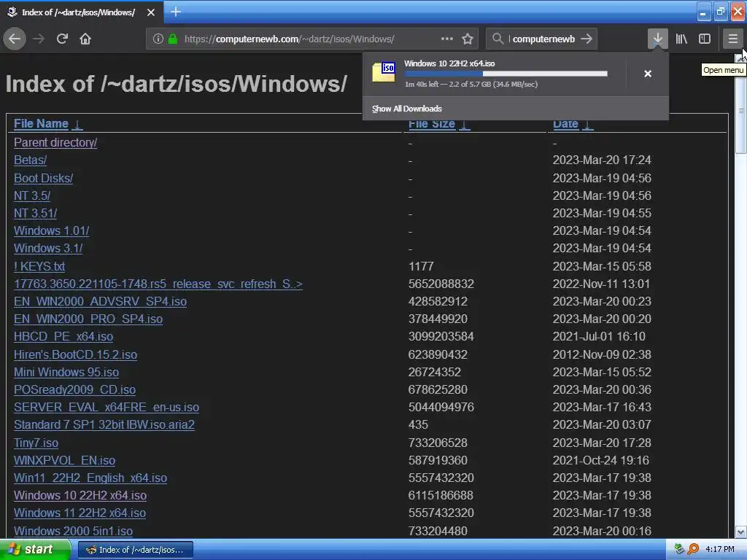The image size is (747, 560).
Task: Open the NT 3.51/ folder
Action: click(x=35, y=214)
